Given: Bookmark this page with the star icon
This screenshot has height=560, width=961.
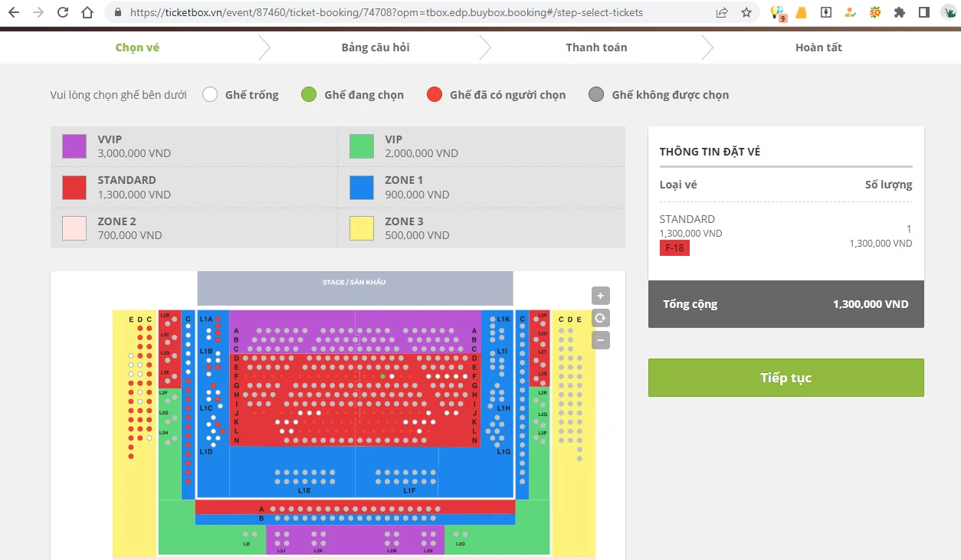Looking at the screenshot, I should pos(746,12).
